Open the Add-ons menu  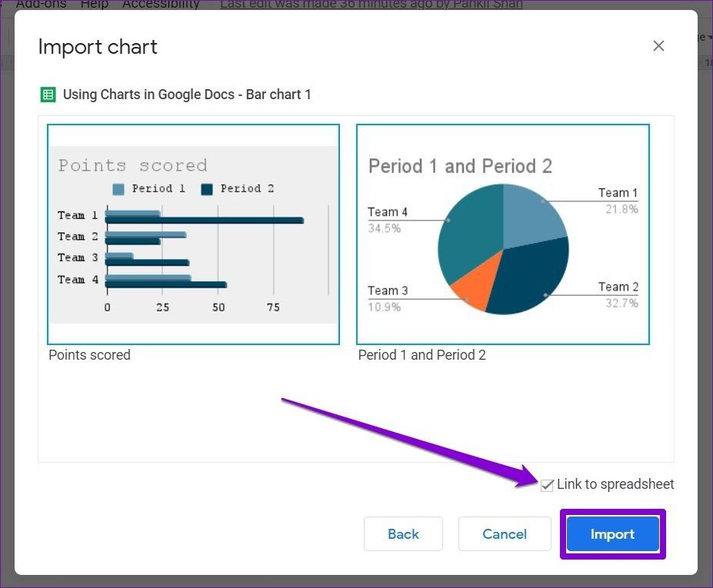click(41, 4)
